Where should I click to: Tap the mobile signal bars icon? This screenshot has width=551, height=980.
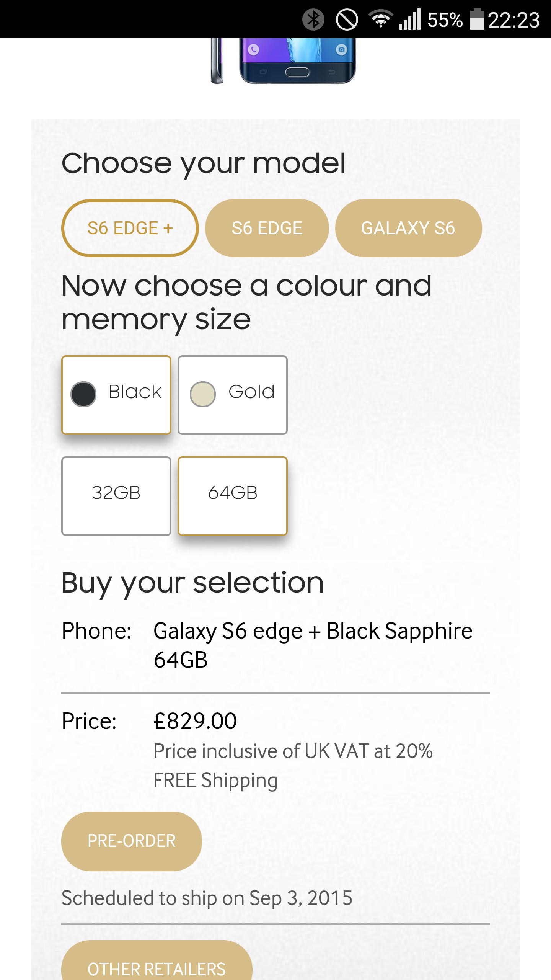point(410,20)
